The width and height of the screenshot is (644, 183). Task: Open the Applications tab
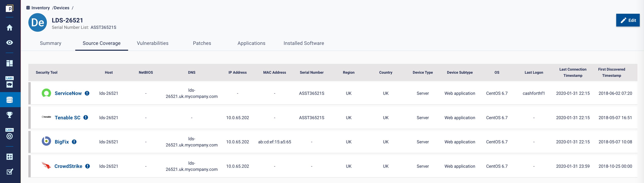tap(251, 43)
